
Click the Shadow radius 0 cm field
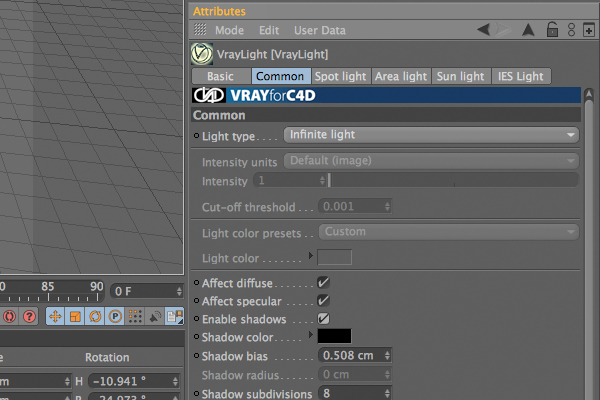(355, 374)
